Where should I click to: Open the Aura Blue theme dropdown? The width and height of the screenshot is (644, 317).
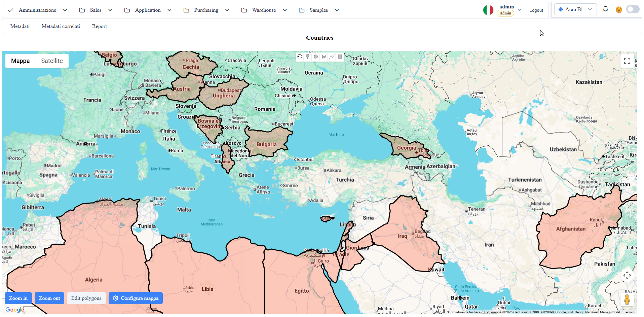(575, 9)
